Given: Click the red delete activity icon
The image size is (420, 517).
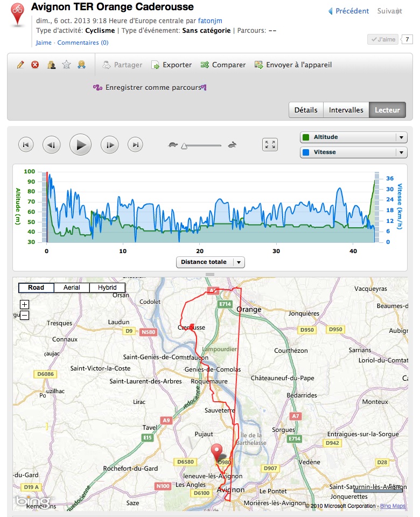Looking at the screenshot, I should tap(35, 65).
